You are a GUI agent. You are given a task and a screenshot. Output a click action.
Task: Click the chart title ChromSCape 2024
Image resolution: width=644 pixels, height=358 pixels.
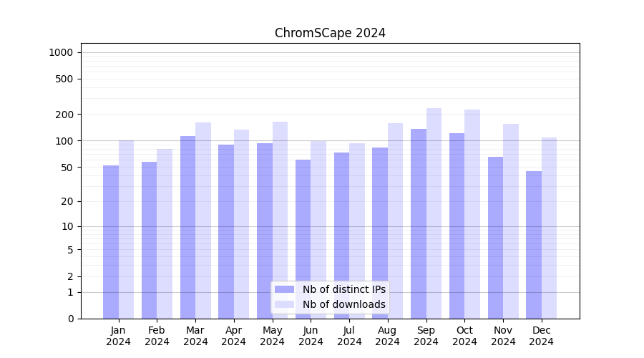(x=330, y=33)
